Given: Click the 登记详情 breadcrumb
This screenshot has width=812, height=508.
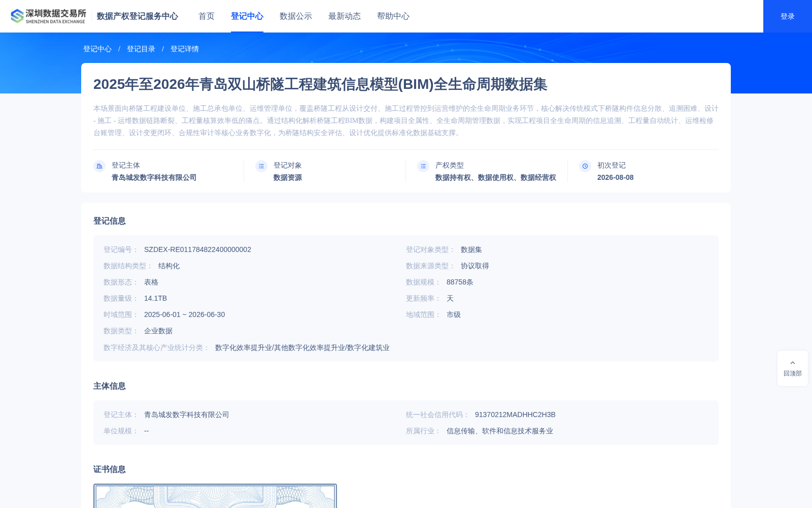Looking at the screenshot, I should pos(185,49).
